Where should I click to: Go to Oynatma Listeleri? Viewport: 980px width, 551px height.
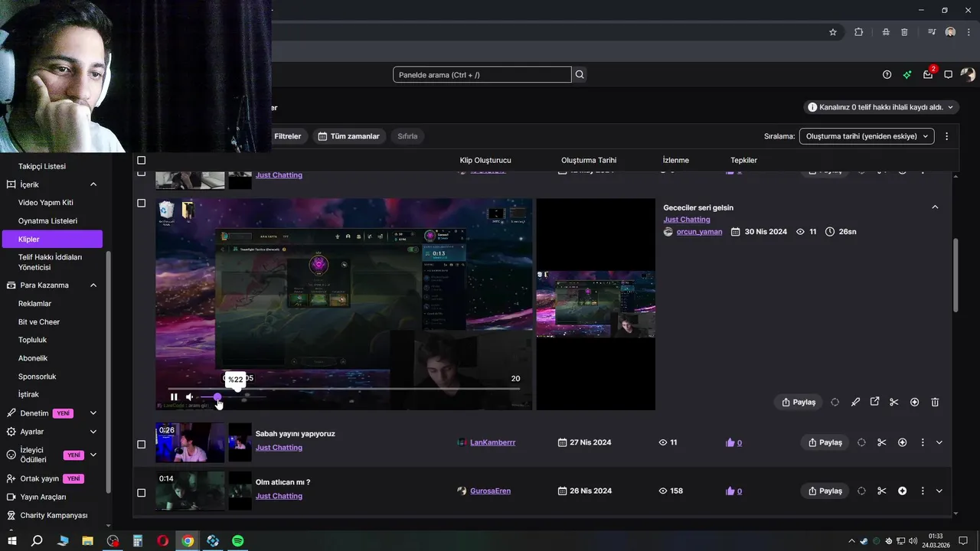(47, 221)
